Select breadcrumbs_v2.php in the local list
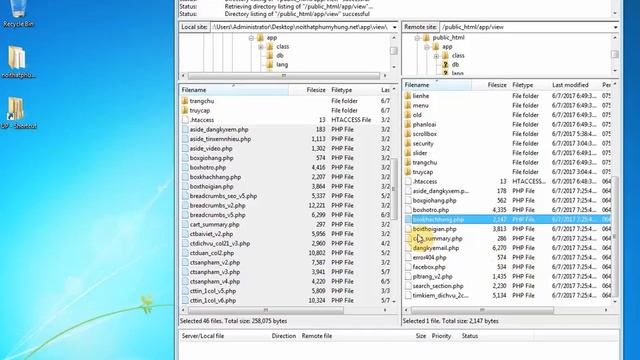The image size is (640, 360). (x=217, y=205)
